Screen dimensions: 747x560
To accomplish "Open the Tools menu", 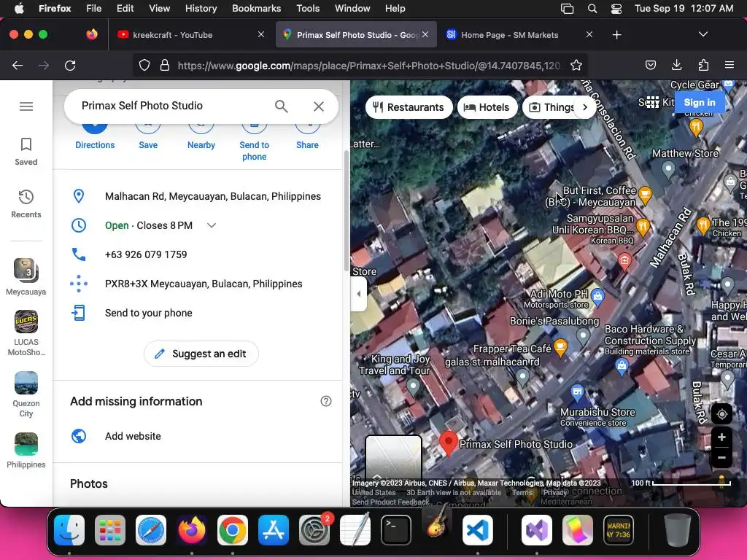I will (x=308, y=8).
